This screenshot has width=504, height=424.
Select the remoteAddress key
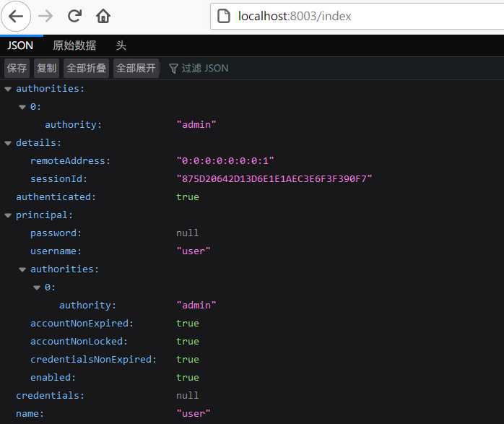[x=70, y=161]
